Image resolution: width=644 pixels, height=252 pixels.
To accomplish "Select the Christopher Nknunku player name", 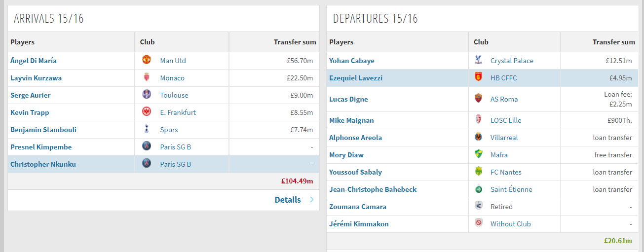I will [43, 164].
